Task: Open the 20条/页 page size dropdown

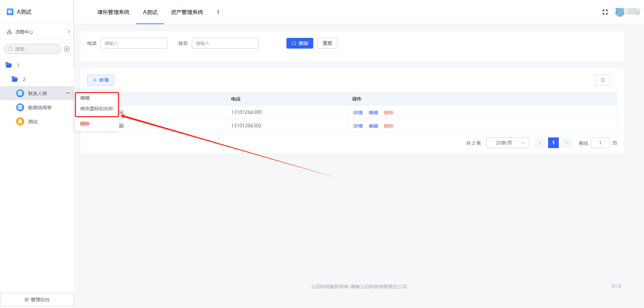Action: coord(507,143)
